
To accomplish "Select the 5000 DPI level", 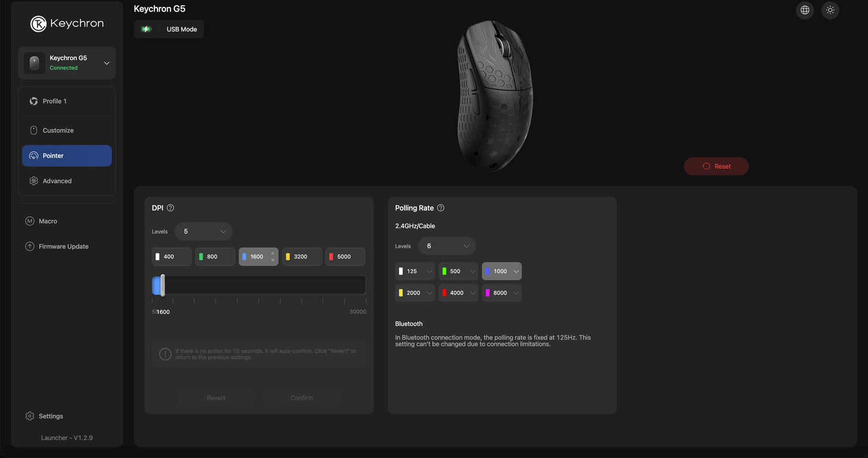I will tap(345, 257).
